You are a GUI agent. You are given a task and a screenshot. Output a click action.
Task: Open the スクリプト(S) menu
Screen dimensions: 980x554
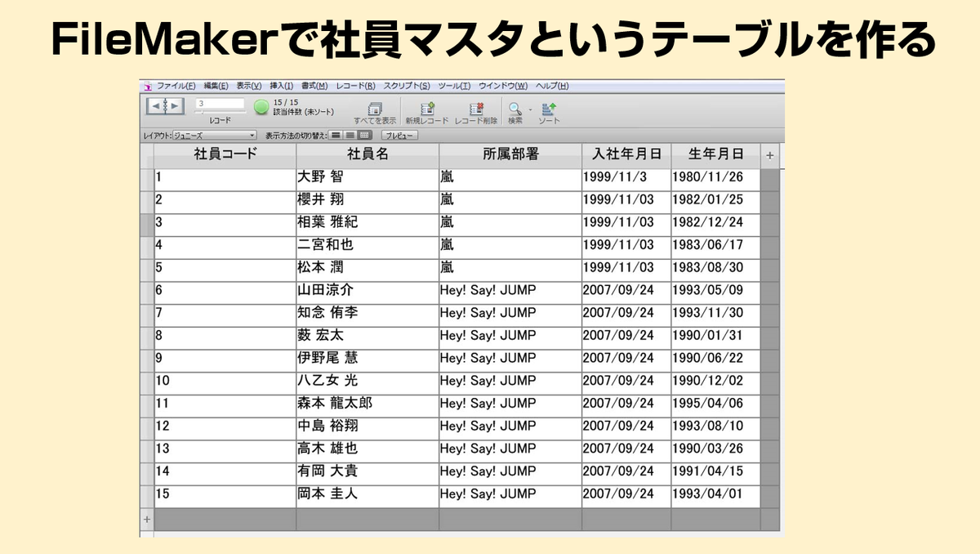[407, 86]
